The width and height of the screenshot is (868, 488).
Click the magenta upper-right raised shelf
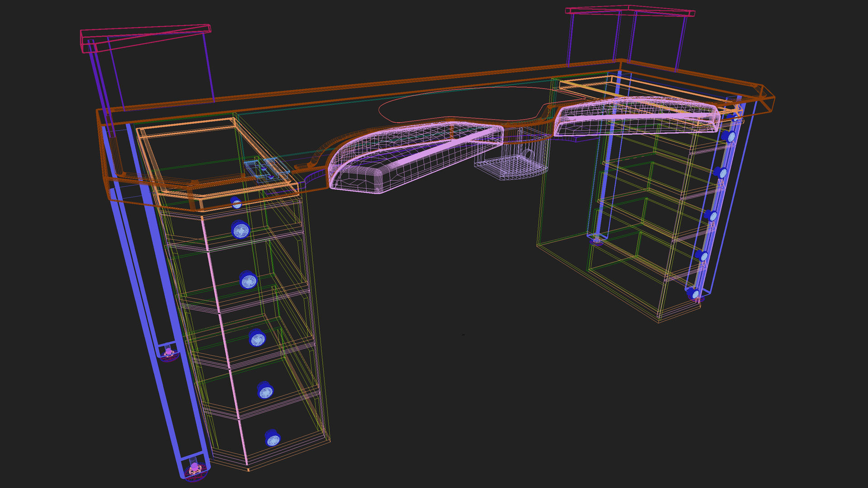click(630, 11)
